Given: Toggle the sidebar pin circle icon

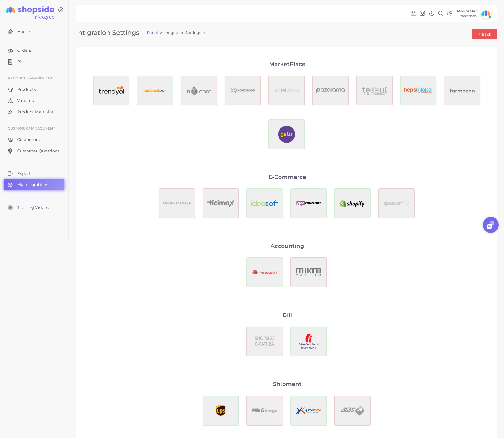Looking at the screenshot, I should (61, 10).
